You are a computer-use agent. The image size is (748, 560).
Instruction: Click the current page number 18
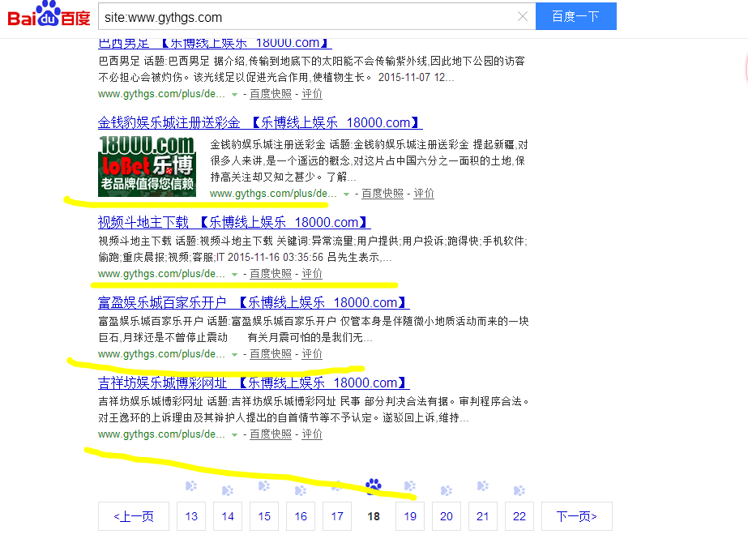[x=374, y=516]
